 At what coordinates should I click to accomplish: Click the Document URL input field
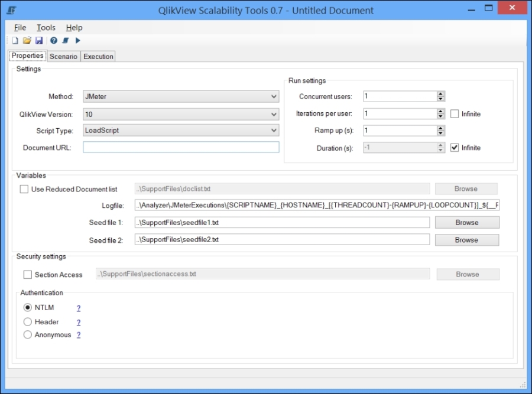click(x=181, y=147)
